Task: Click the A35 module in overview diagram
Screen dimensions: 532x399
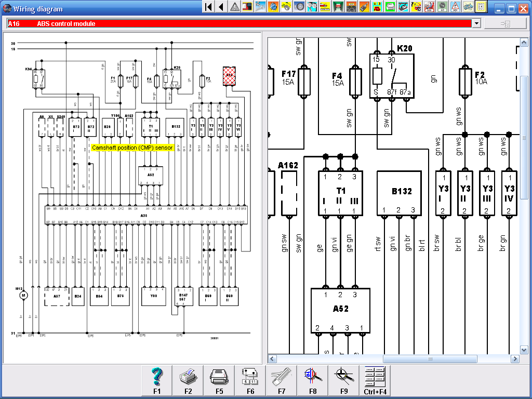Action: pyautogui.click(x=146, y=215)
